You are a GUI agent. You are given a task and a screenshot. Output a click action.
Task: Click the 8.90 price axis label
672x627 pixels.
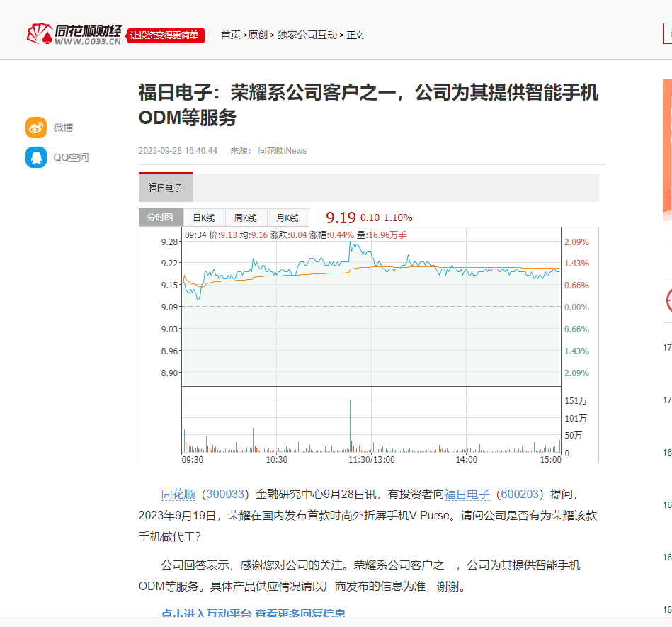169,373
